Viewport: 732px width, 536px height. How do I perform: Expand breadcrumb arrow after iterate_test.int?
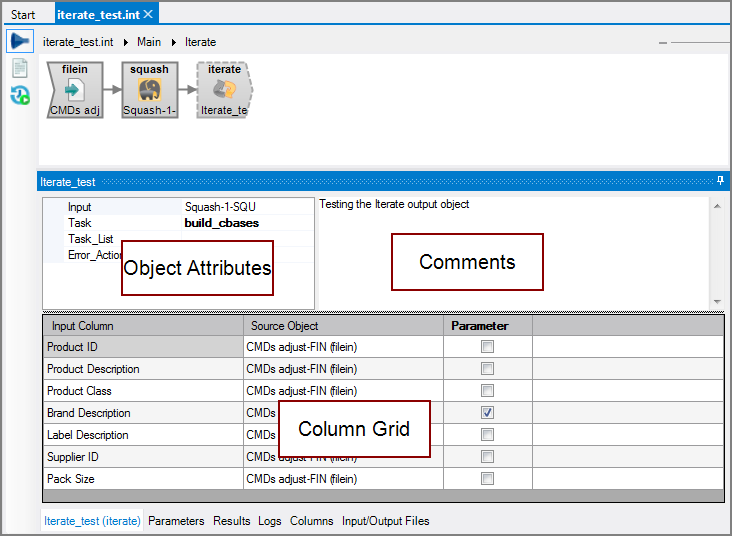click(126, 42)
